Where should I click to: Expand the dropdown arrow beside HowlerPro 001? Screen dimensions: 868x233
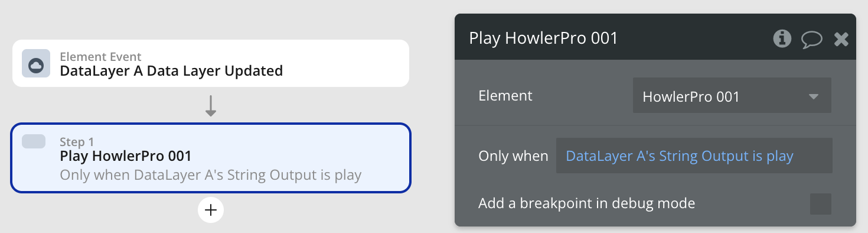[x=813, y=96]
